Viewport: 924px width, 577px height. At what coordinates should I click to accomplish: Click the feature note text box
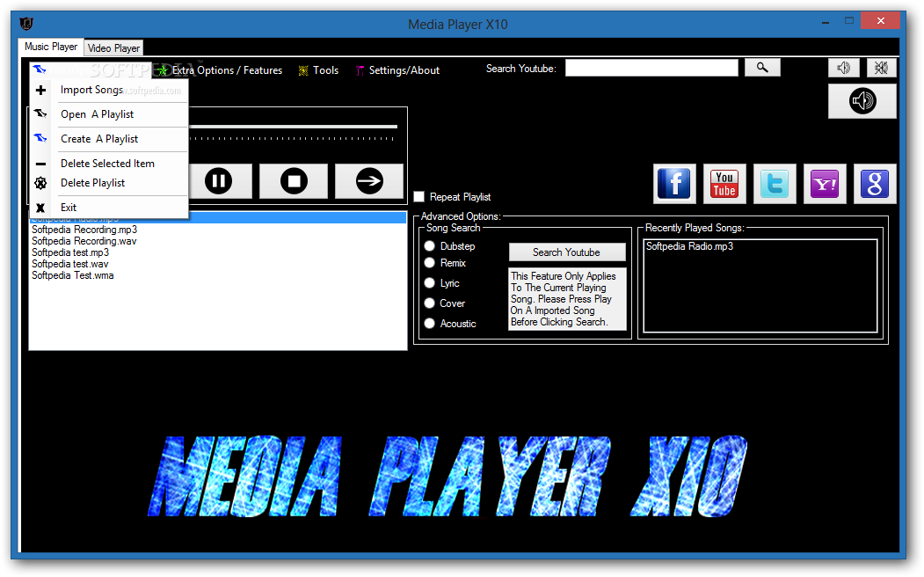tap(567, 299)
